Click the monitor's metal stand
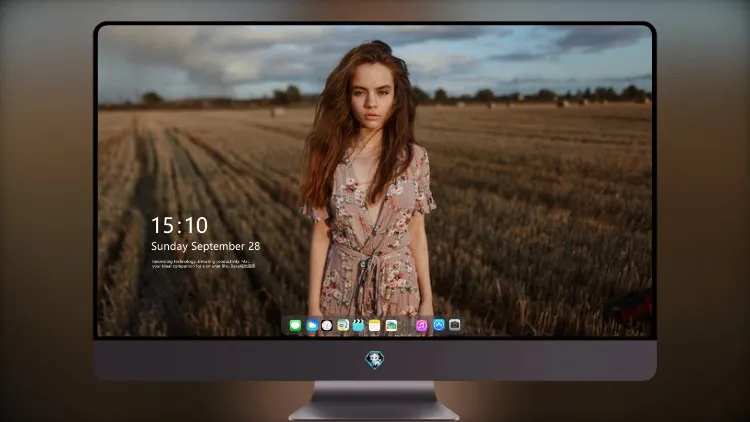This screenshot has width=750, height=422. (375, 401)
